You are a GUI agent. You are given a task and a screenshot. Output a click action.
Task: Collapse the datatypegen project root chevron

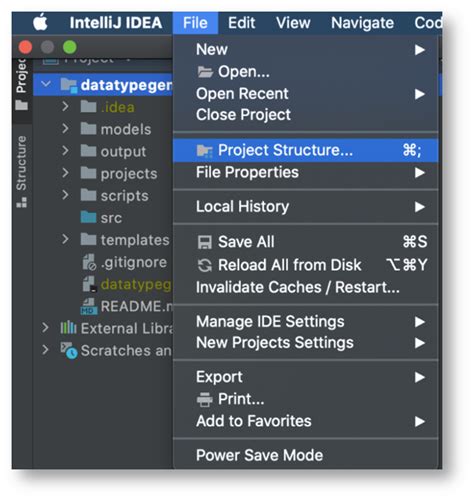(46, 84)
